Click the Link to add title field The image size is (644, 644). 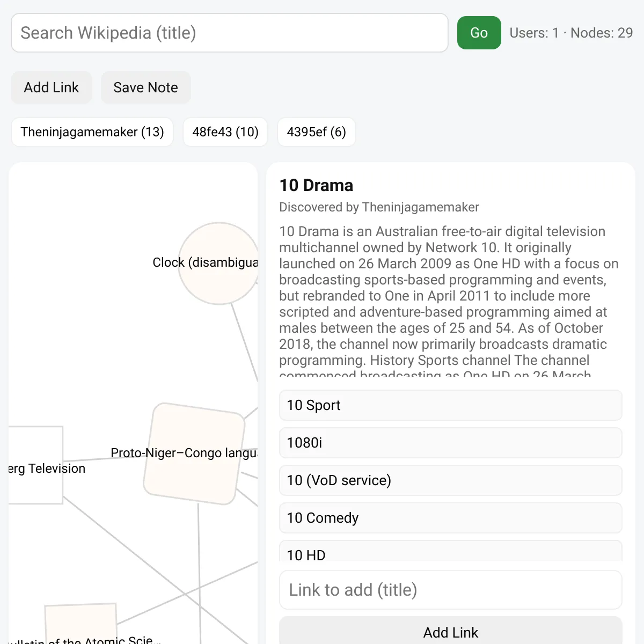pyautogui.click(x=451, y=590)
